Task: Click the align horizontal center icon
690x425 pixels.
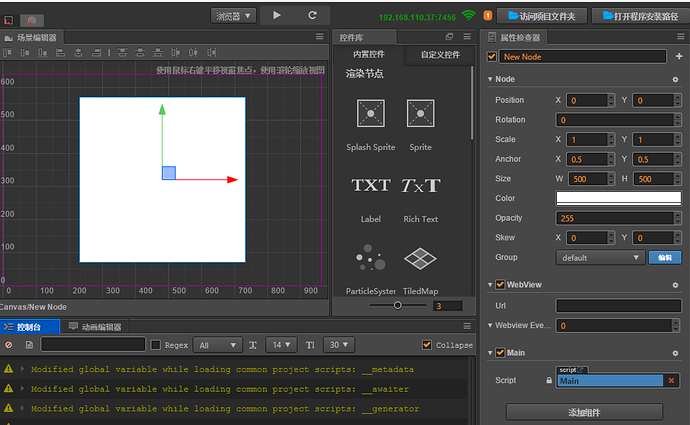Action: pos(78,53)
